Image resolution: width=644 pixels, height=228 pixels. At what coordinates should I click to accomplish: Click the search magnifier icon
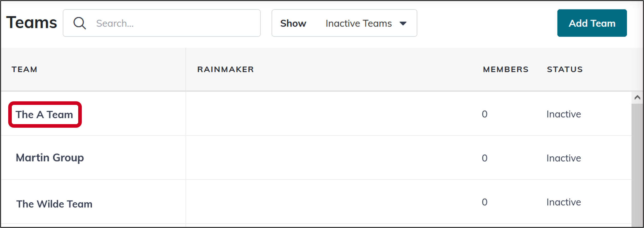[x=79, y=23]
